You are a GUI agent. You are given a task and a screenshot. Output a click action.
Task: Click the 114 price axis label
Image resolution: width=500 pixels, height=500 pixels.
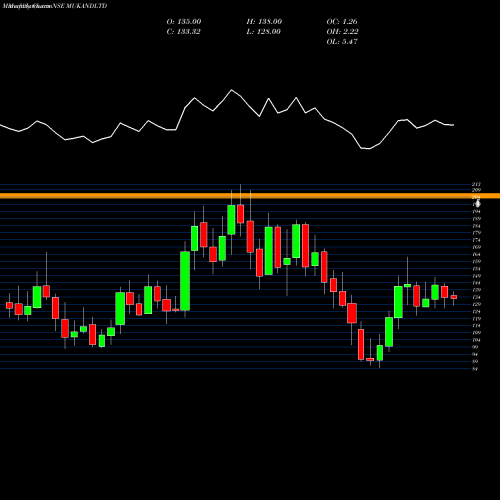(x=476, y=326)
